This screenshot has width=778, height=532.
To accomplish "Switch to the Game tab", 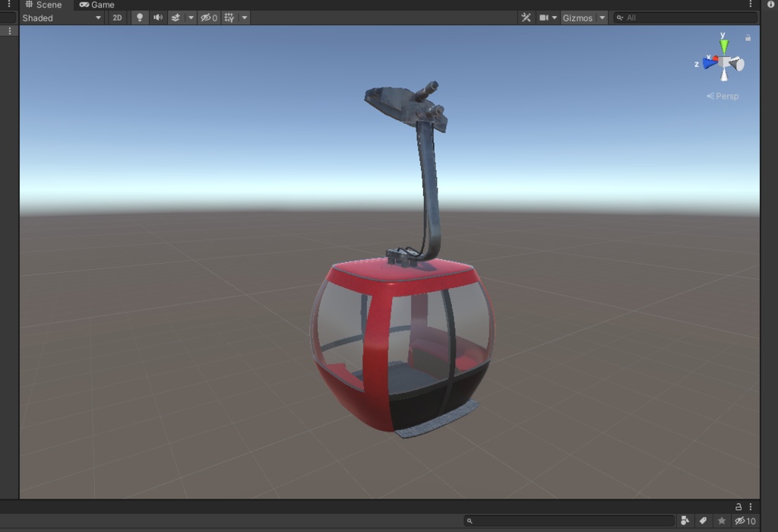I will [x=97, y=5].
